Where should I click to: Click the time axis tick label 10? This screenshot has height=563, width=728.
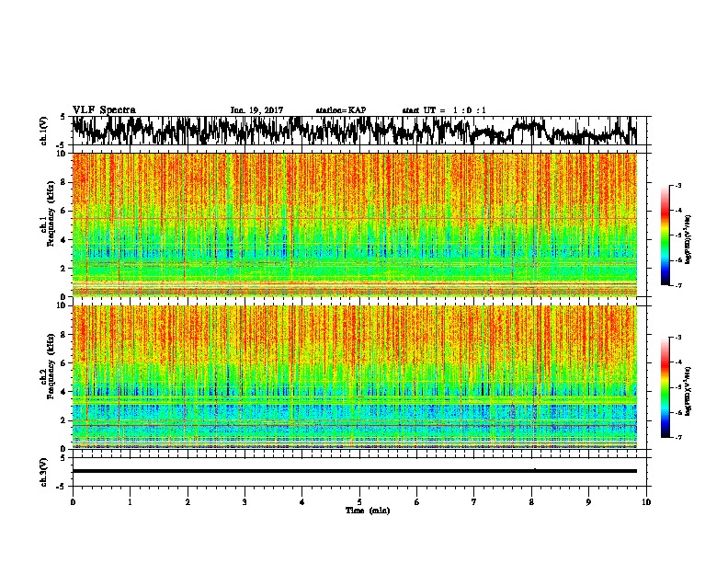tap(646, 502)
